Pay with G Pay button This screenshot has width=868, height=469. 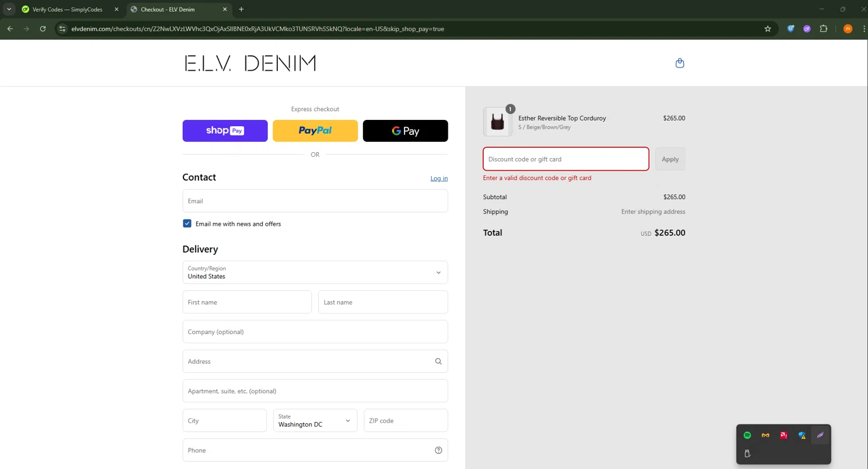pyautogui.click(x=405, y=131)
